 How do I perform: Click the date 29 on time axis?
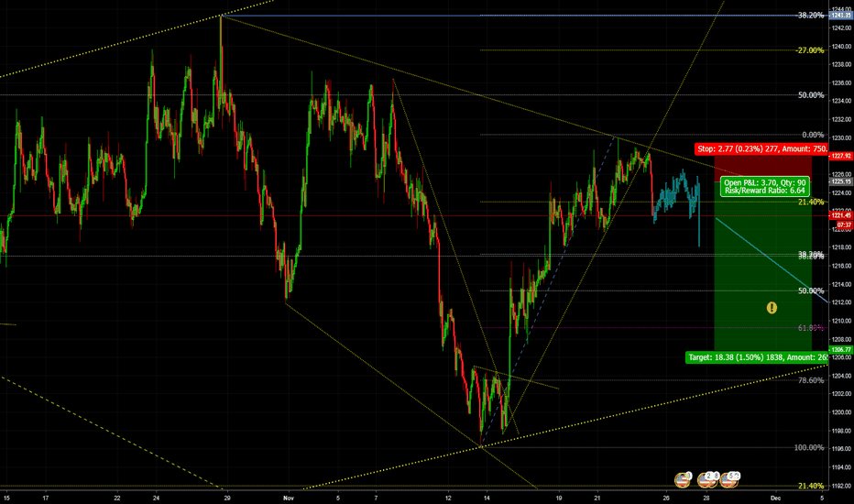[227, 498]
